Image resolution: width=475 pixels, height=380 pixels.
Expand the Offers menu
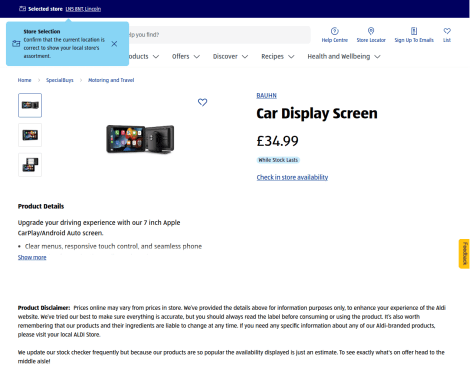click(x=186, y=56)
